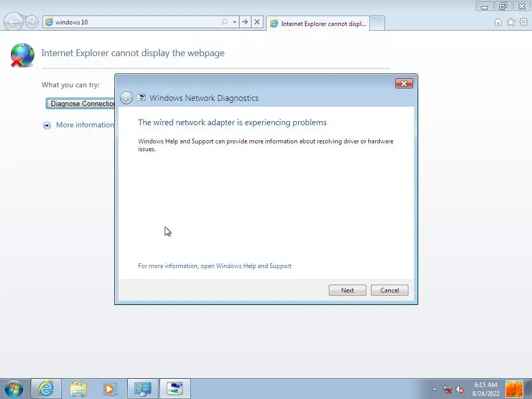Click the orange flower icon at taskbar end
The width and height of the screenshot is (532, 399).
click(x=514, y=389)
